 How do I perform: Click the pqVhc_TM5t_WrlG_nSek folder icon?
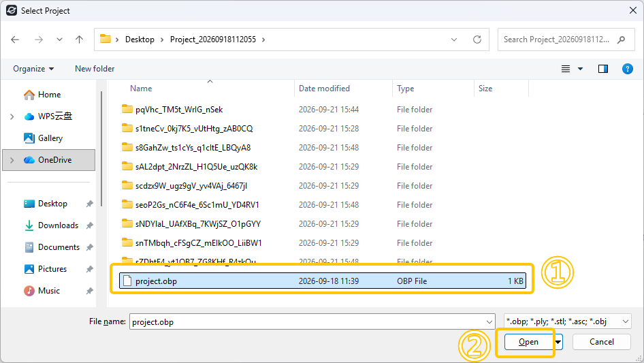(127, 109)
